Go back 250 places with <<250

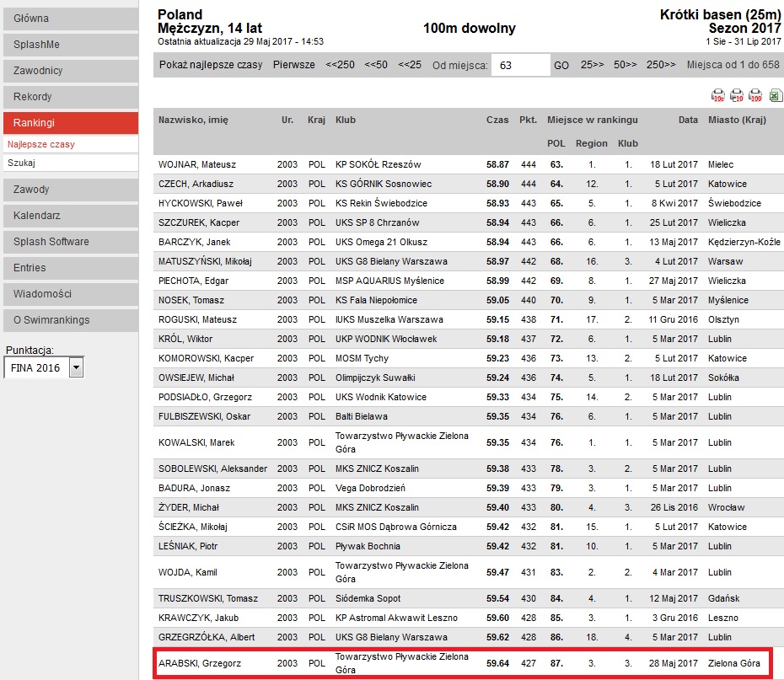pos(340,65)
